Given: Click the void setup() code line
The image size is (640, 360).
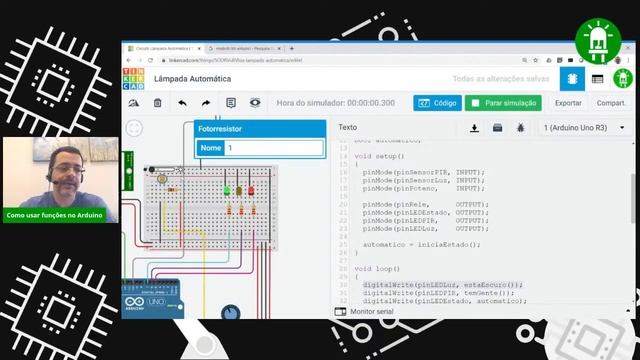Looking at the screenshot, I should point(379,156).
